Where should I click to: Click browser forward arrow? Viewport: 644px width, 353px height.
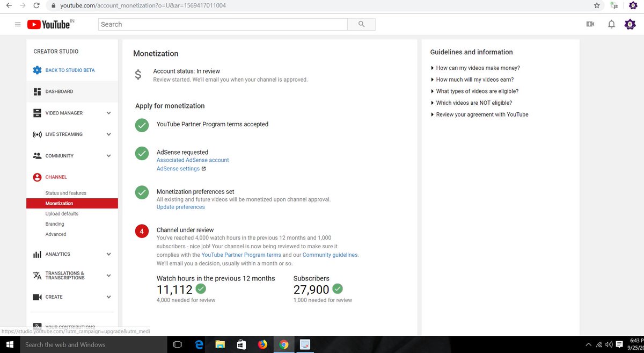[22, 5]
